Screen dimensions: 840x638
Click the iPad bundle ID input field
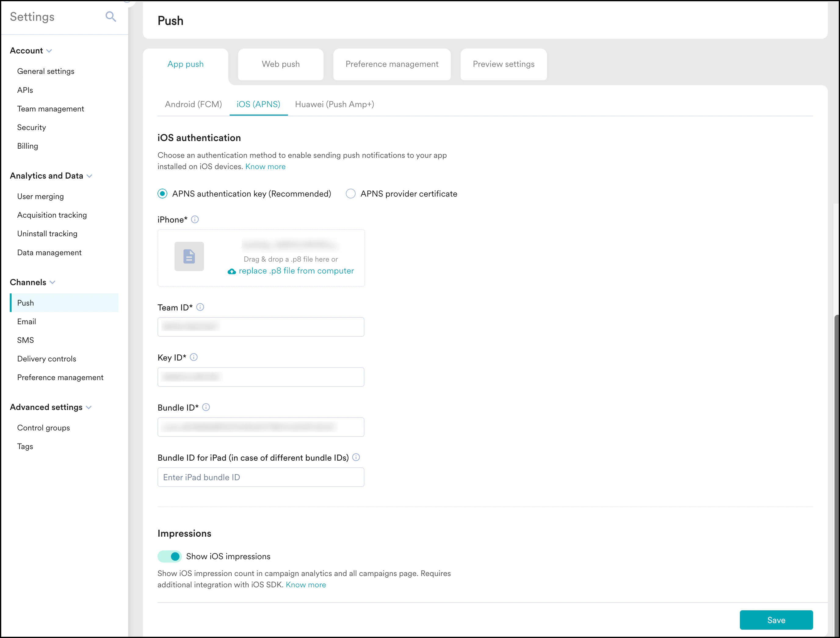[261, 477]
